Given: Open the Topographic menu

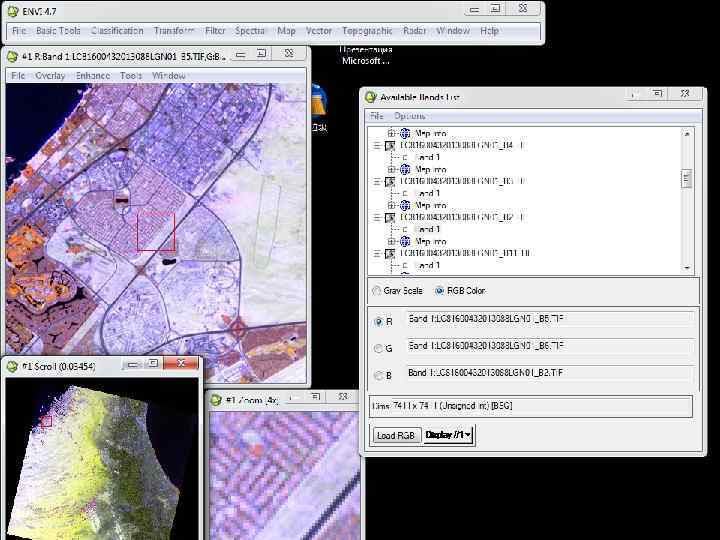Looking at the screenshot, I should pos(367,31).
